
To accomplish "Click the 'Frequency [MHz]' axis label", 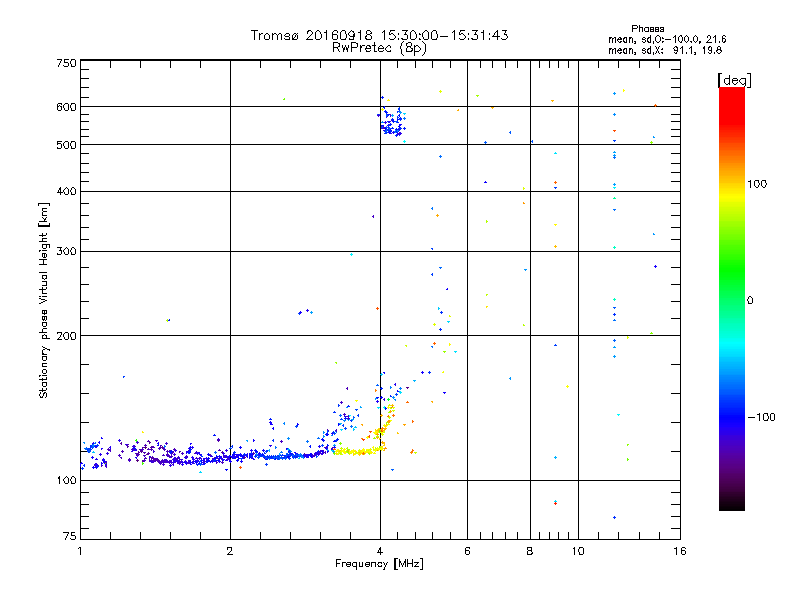I will click(379, 564).
